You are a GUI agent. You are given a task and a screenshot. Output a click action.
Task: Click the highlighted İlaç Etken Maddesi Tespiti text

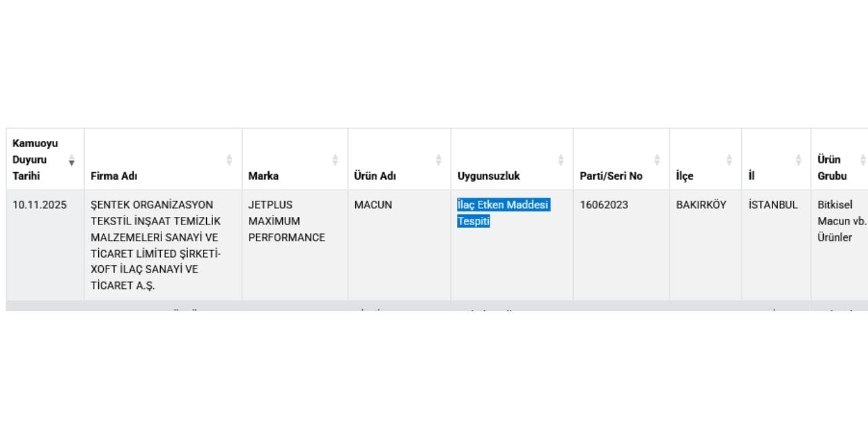502,213
